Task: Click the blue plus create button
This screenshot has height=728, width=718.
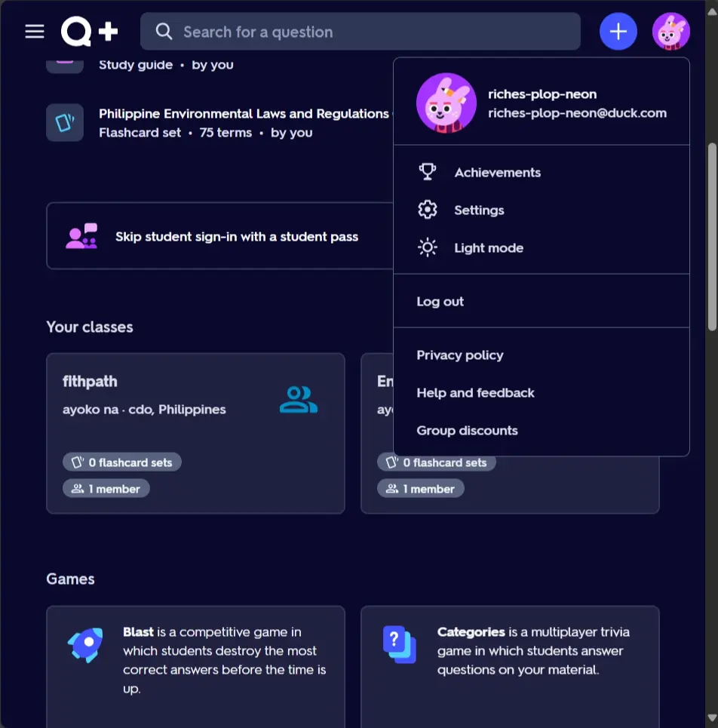Action: (618, 32)
